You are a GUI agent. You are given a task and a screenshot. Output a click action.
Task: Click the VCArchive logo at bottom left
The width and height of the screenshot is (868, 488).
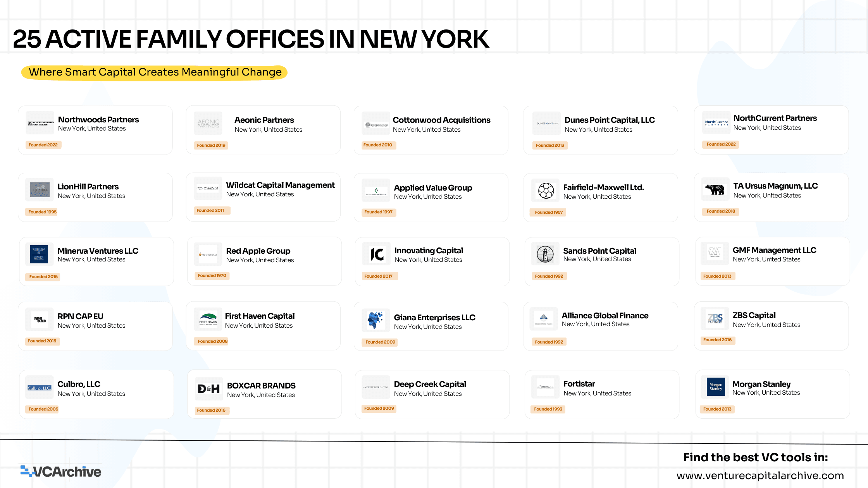(61, 471)
